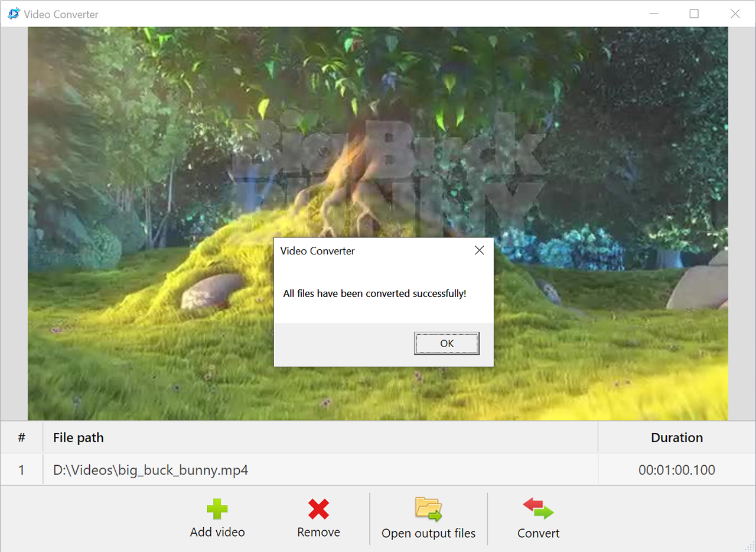Minimize the Video Converter main window
Viewport: 756px width, 552px height.
click(653, 14)
